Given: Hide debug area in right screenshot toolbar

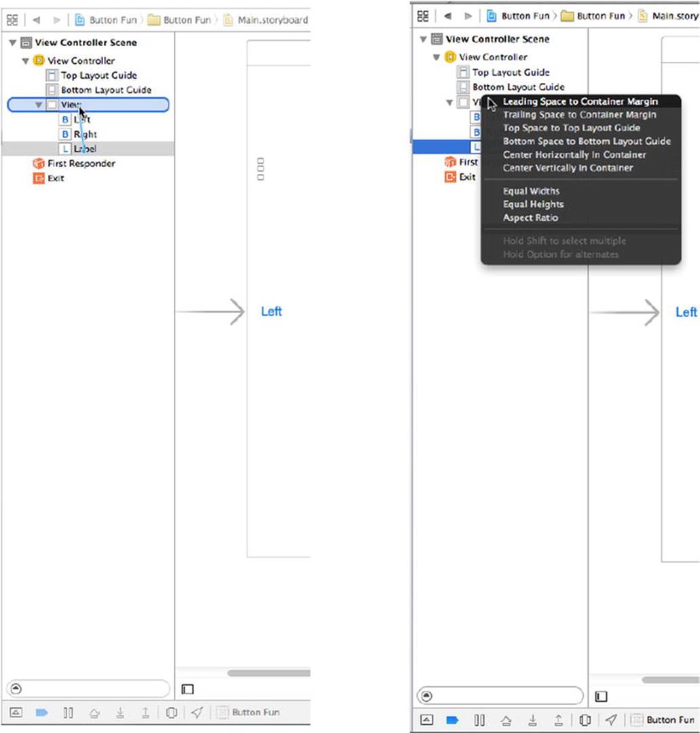Looking at the screenshot, I should coord(426,720).
